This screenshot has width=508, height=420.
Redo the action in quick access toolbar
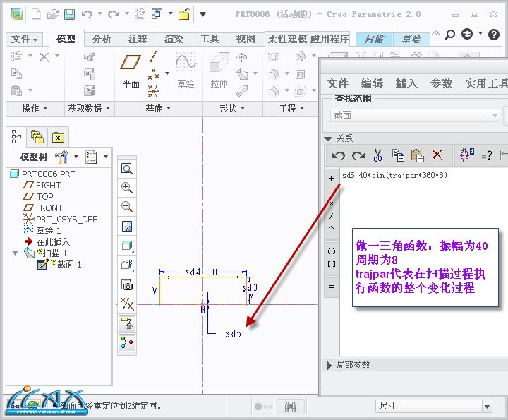(113, 14)
